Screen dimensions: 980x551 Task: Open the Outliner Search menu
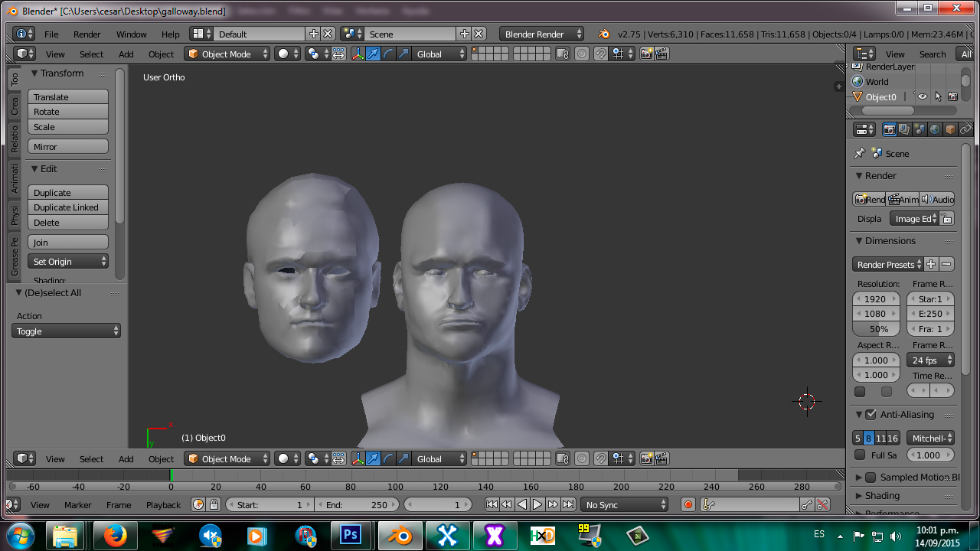pos(933,54)
